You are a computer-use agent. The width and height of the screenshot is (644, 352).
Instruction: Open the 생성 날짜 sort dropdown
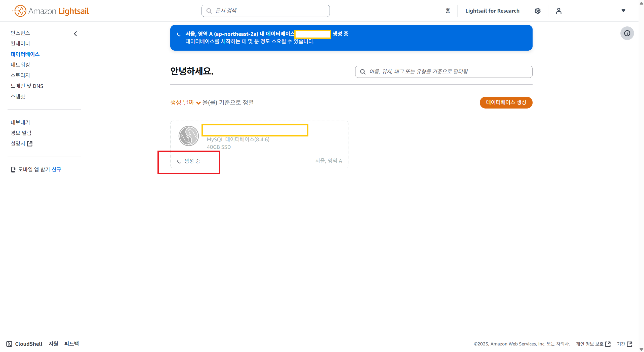pyautogui.click(x=185, y=102)
